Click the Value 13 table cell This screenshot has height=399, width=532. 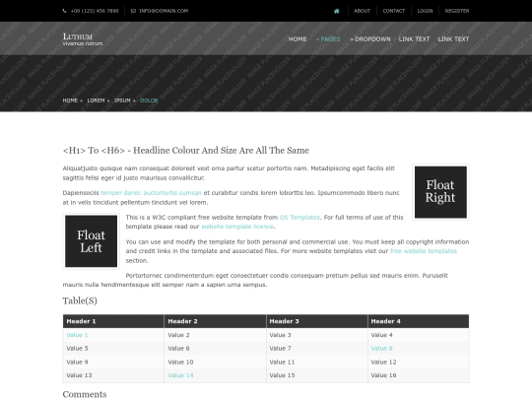[x=113, y=375]
